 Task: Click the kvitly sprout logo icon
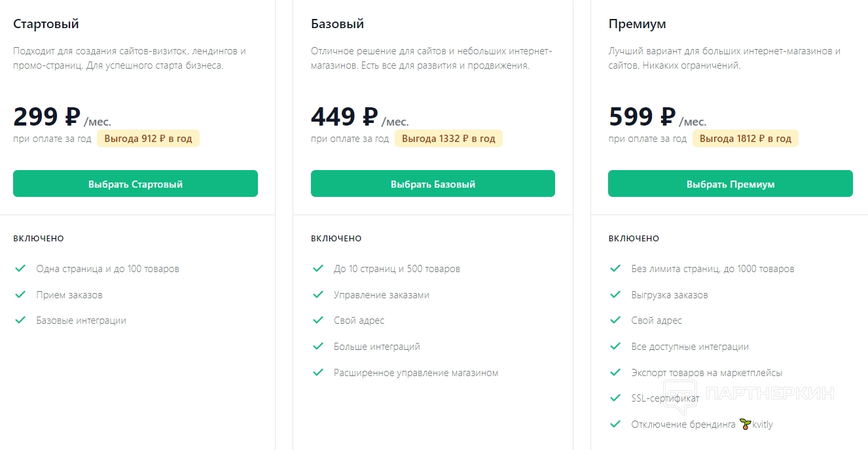(745, 424)
